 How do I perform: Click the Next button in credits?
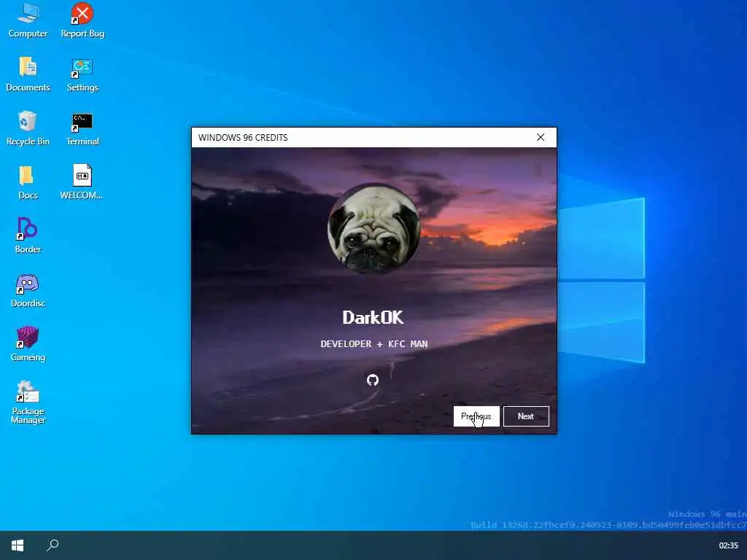coord(526,416)
